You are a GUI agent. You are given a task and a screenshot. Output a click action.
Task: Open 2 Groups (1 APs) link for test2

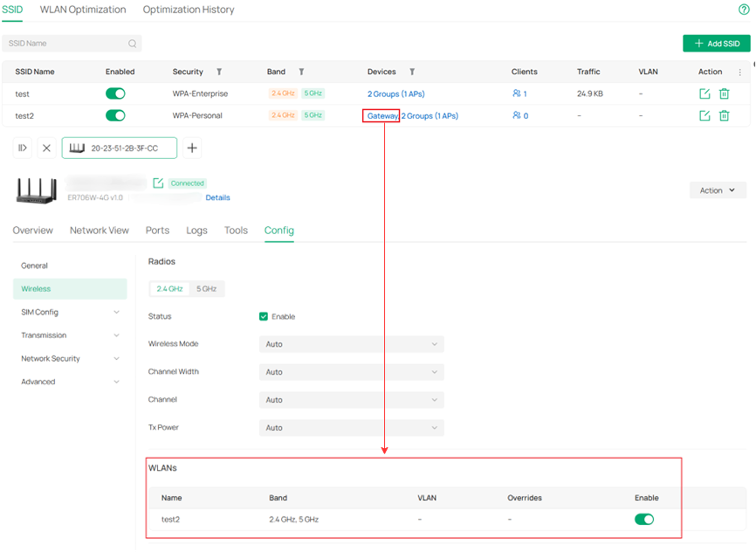coord(430,116)
